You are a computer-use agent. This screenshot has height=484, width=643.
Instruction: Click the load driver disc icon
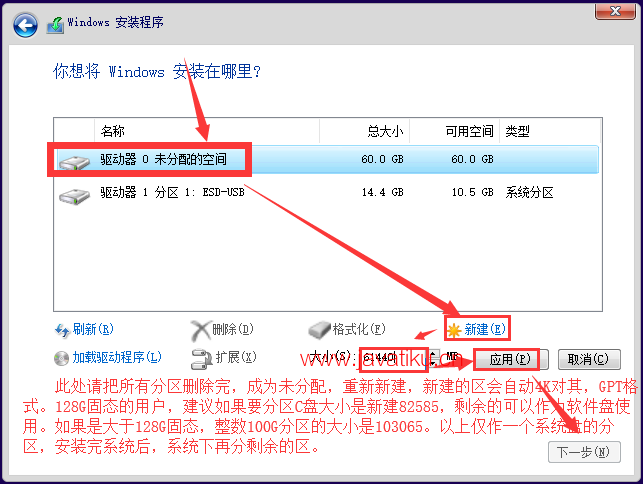pos(62,358)
